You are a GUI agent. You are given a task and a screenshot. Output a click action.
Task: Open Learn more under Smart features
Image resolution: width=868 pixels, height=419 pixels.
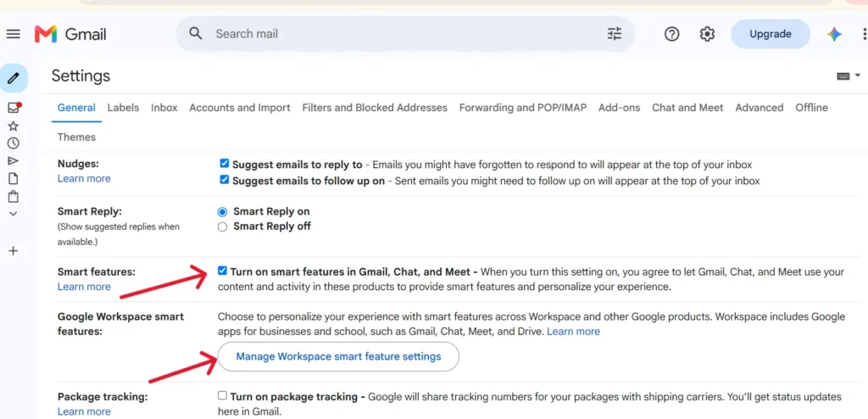[84, 287]
